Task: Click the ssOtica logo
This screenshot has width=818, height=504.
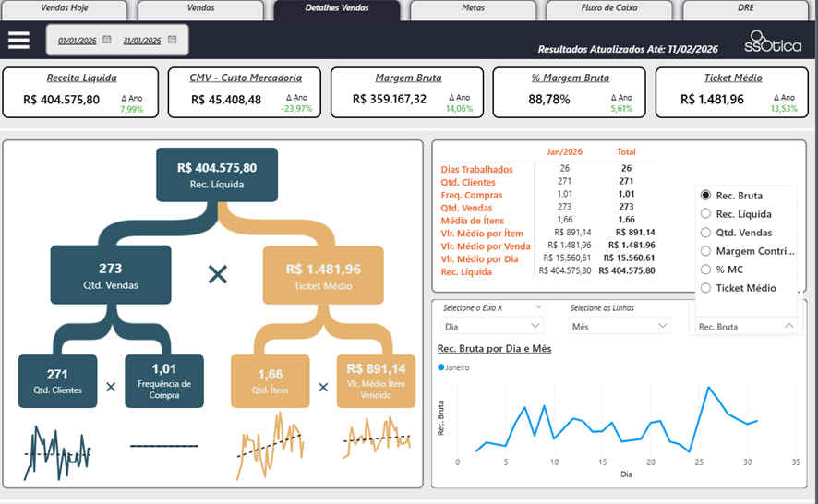Action: pos(773,42)
